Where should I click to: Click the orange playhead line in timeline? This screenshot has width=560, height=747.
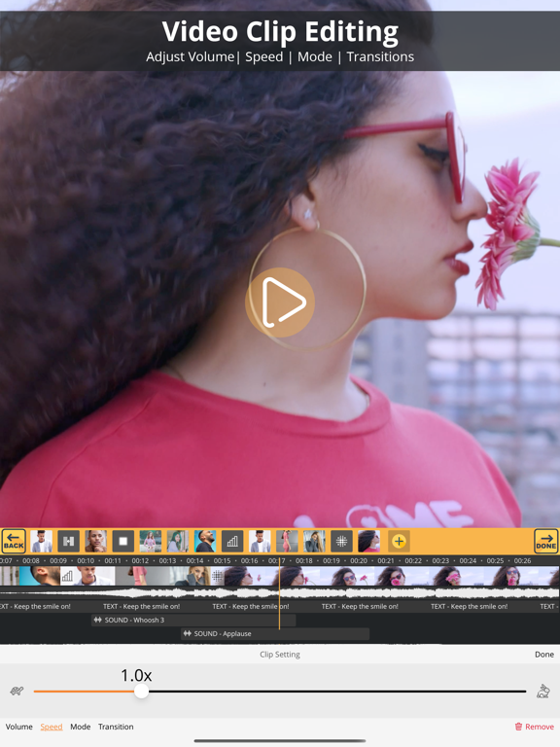280,595
